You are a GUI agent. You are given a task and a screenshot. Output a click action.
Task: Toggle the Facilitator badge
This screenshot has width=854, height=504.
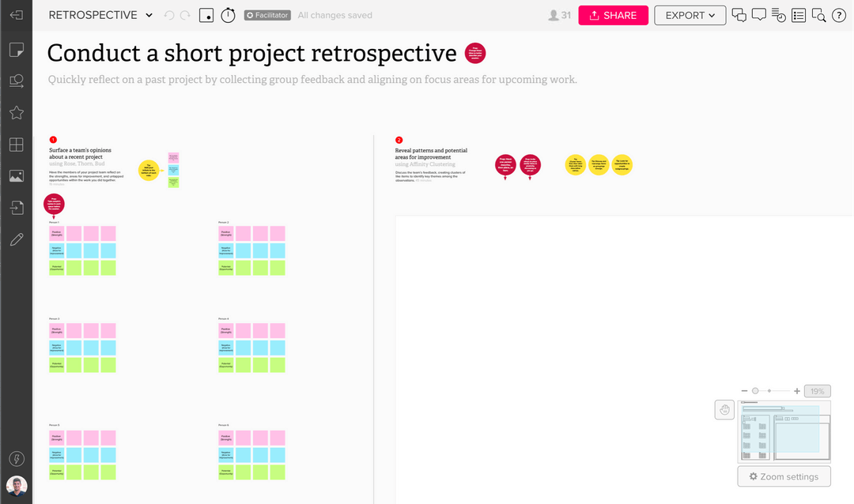(x=266, y=14)
